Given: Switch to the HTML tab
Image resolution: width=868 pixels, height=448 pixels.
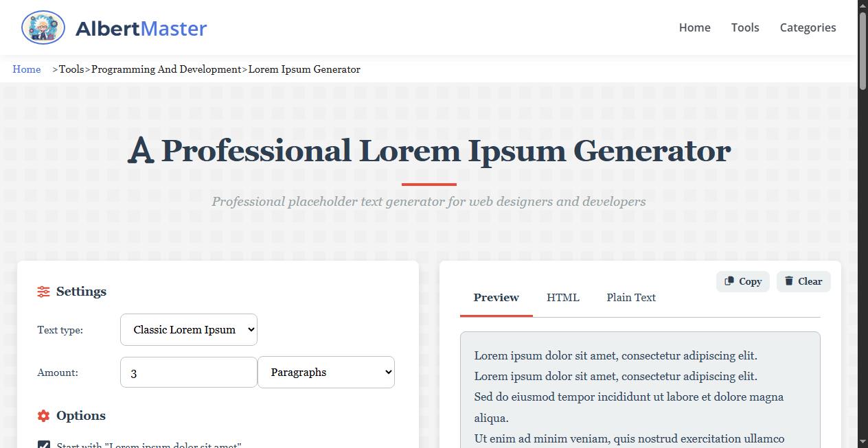Looking at the screenshot, I should point(562,297).
